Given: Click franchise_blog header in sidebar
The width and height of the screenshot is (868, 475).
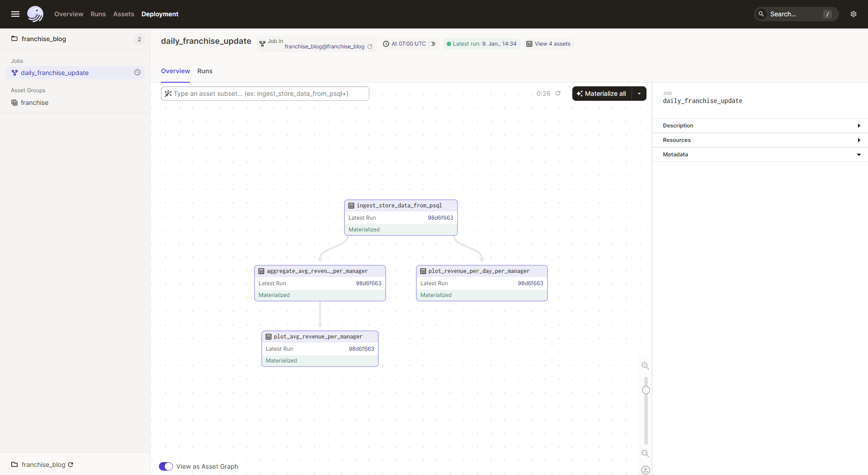Looking at the screenshot, I should [x=44, y=39].
